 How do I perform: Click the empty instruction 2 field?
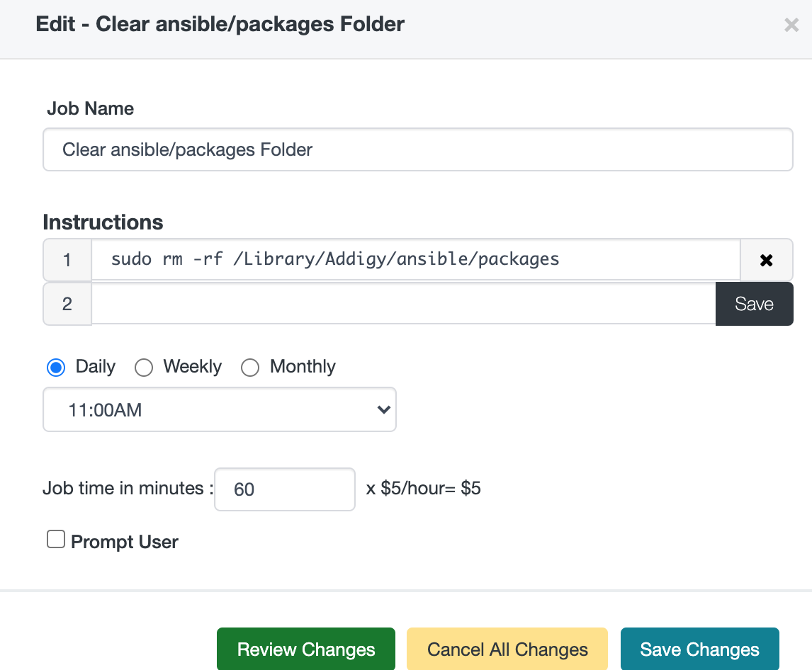tap(403, 304)
